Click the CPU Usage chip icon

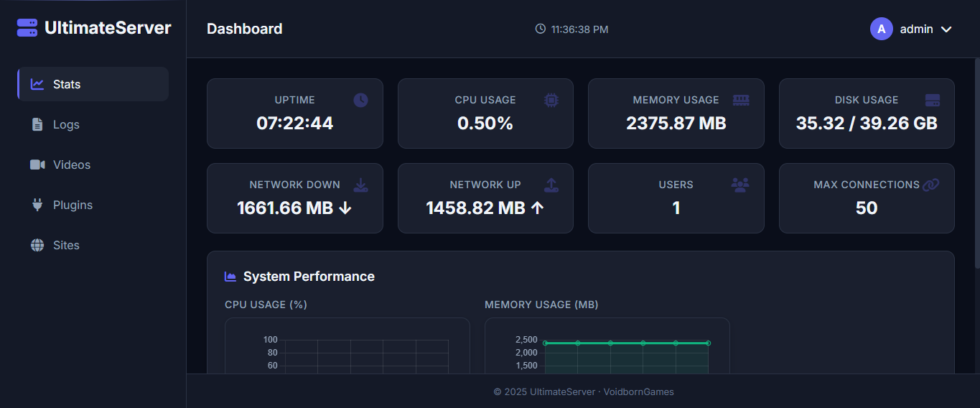[x=551, y=100]
